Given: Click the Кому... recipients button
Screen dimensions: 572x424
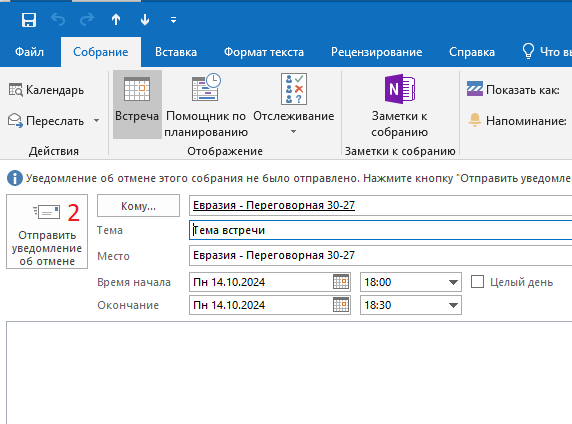Looking at the screenshot, I should [138, 206].
